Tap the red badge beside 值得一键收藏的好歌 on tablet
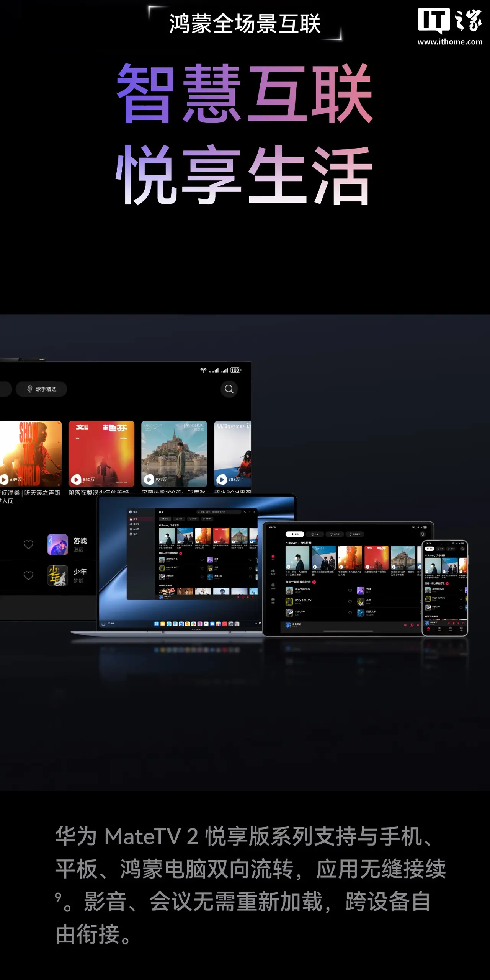This screenshot has width=490, height=980. [314, 582]
